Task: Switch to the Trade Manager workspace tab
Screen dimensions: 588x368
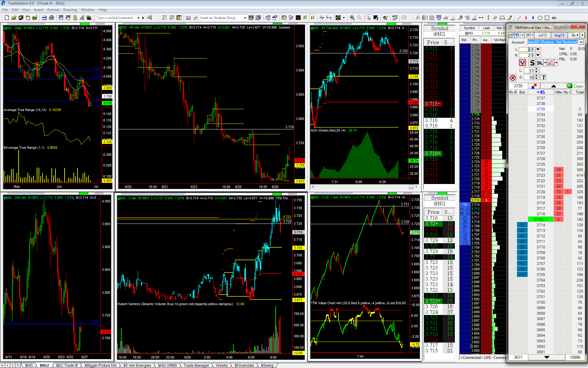Action: point(196,365)
